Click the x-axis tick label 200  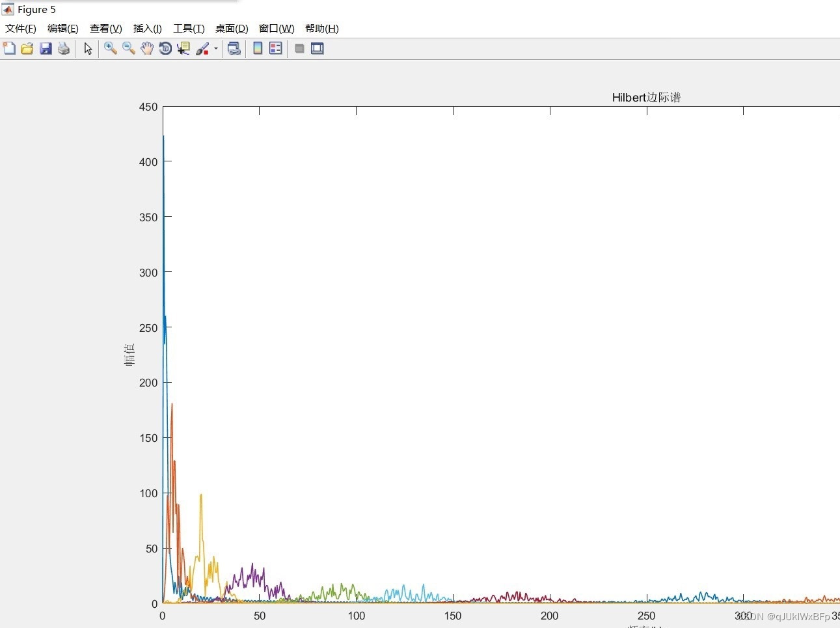pos(550,616)
